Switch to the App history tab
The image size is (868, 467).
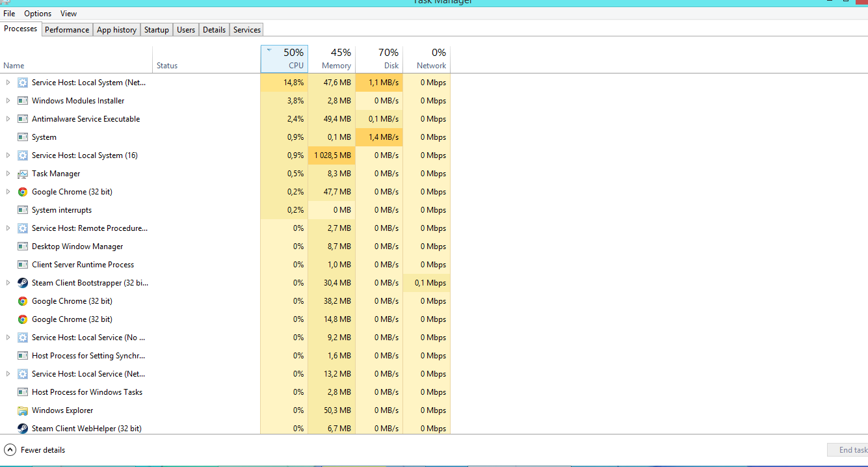click(116, 30)
